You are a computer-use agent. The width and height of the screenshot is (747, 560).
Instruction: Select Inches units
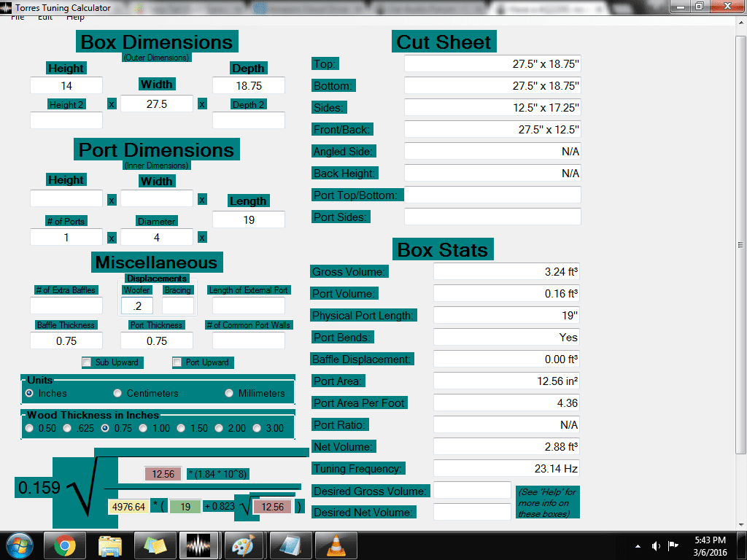[29, 393]
